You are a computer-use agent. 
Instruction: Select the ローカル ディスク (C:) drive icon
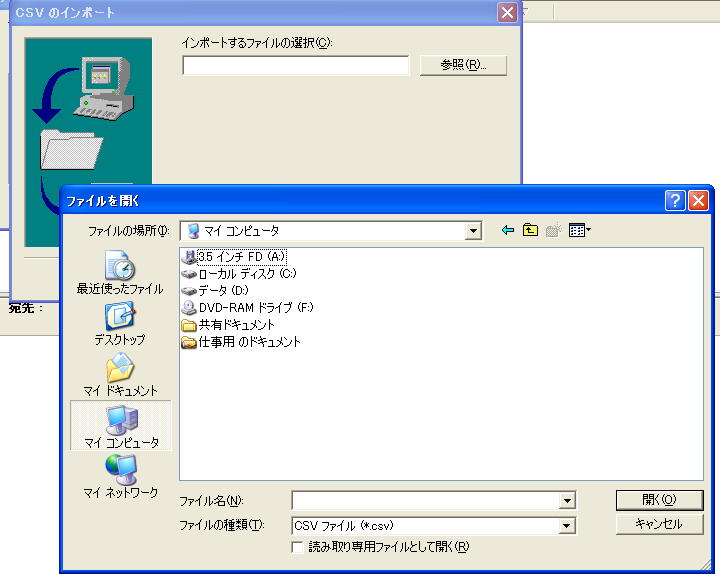pos(189,274)
